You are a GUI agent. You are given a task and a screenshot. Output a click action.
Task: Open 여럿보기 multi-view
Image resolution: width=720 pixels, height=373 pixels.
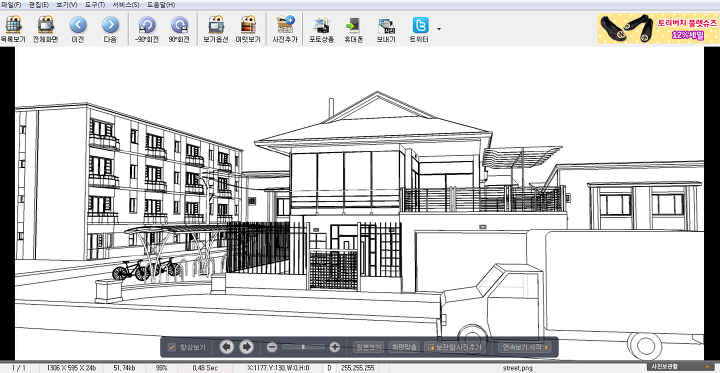248,29
